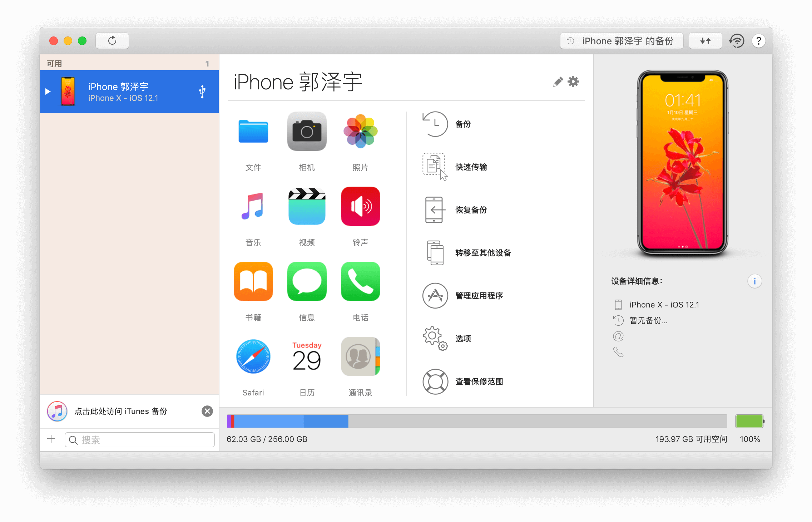Open the Safari compass icon

pyautogui.click(x=253, y=356)
